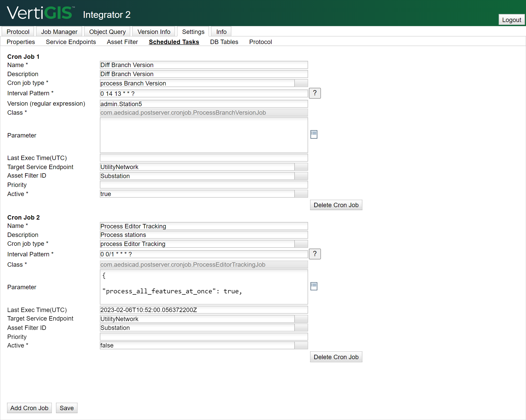Focus Name field containing Diff Branch Version
Viewport: 526px width, 420px height.
(x=204, y=65)
